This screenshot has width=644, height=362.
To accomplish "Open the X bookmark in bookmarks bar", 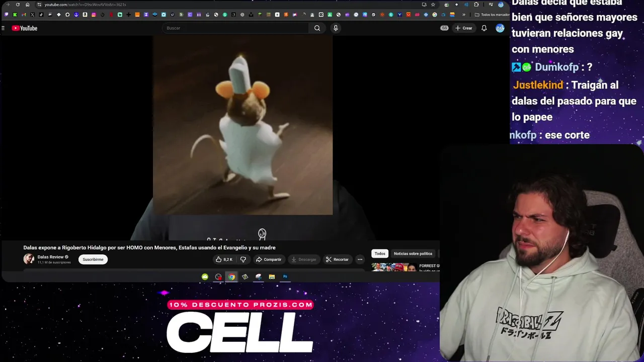I will pyautogui.click(x=33, y=15).
